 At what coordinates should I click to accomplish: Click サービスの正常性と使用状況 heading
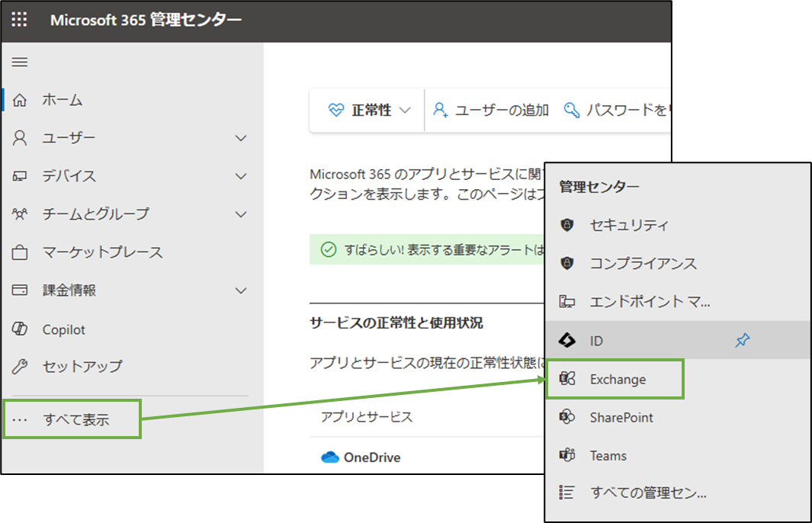(396, 323)
